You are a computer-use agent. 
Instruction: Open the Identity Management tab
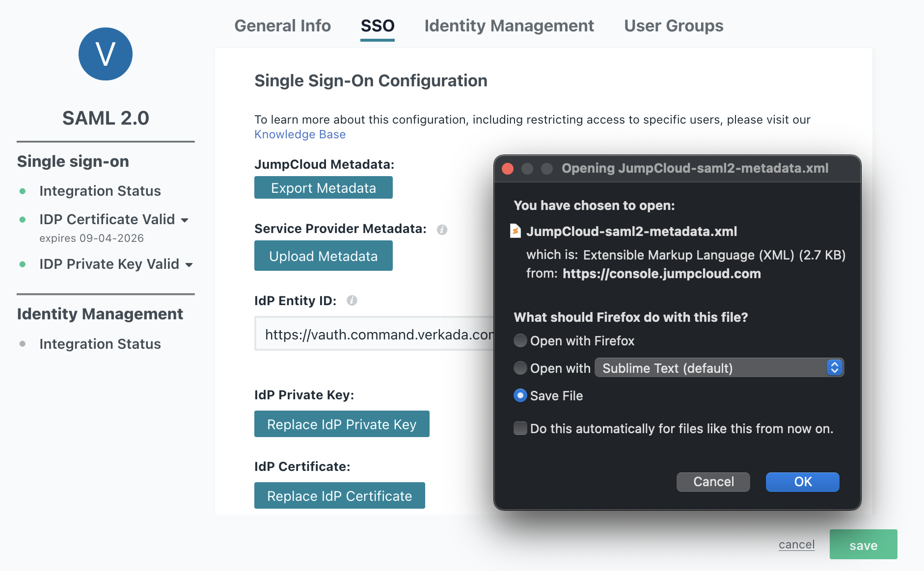click(x=509, y=26)
